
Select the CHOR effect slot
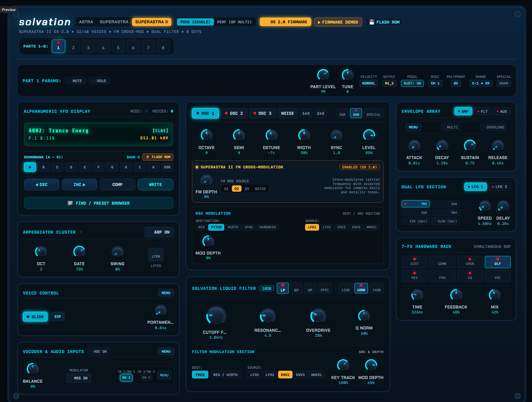470,262
